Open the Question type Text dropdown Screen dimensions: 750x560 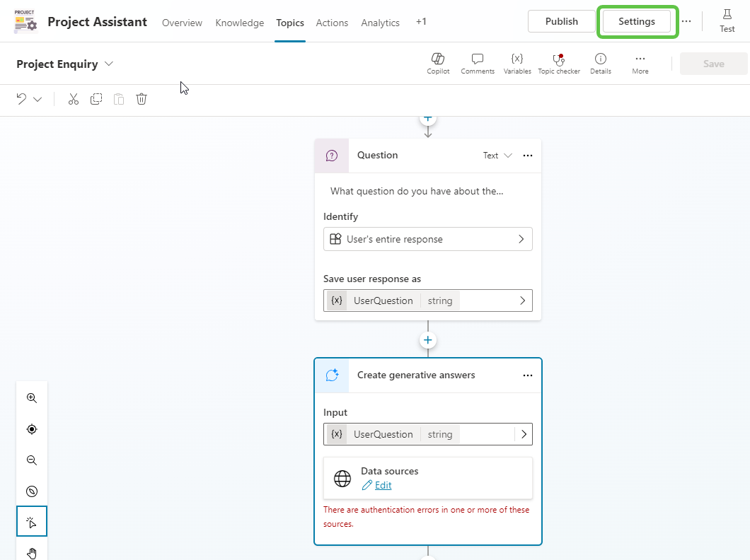point(497,156)
